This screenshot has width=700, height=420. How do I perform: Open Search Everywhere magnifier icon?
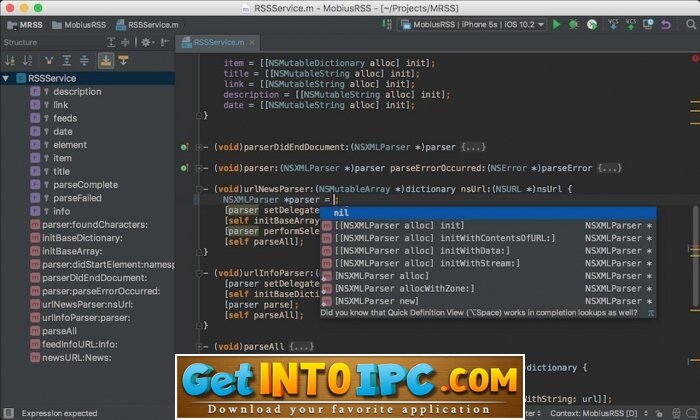pyautogui.click(x=691, y=25)
